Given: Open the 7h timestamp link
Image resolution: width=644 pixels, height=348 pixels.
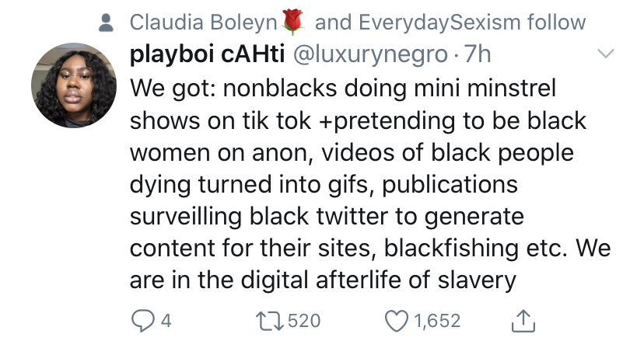Looking at the screenshot, I should (x=478, y=54).
